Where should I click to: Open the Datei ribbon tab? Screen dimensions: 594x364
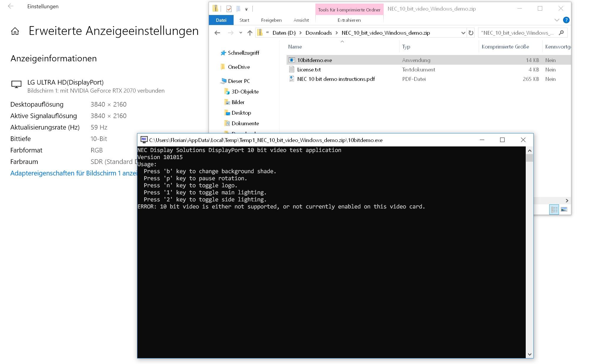coord(221,20)
